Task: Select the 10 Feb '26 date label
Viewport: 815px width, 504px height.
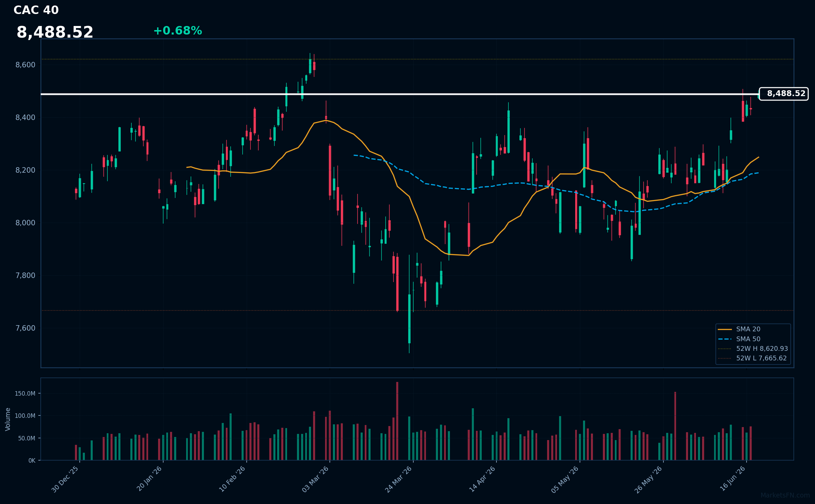Action: coord(232,479)
